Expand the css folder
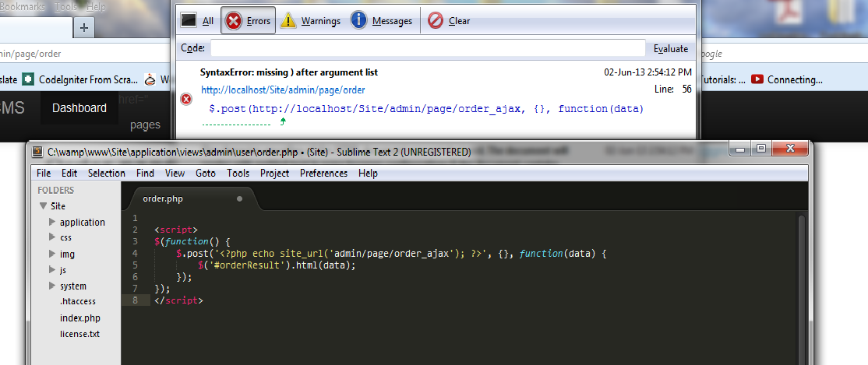This screenshot has width=868, height=365. 52,237
